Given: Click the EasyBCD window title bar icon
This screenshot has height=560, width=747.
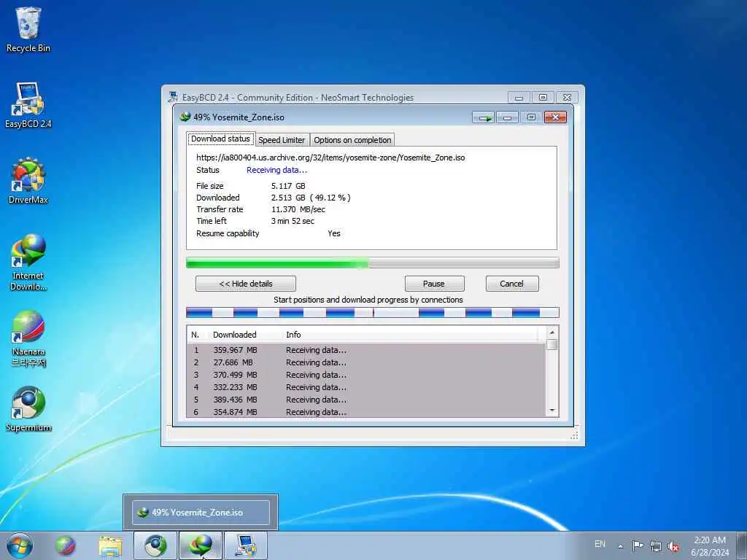Looking at the screenshot, I should 173,97.
